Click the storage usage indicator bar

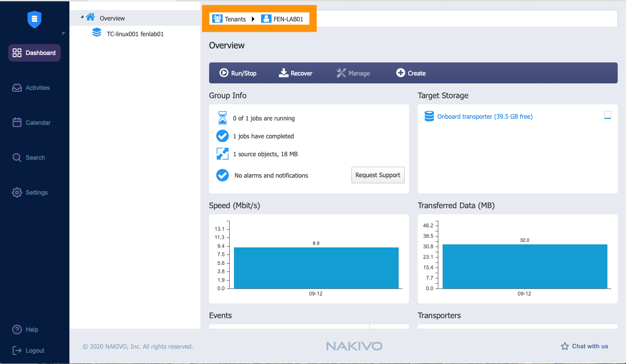pos(608,115)
